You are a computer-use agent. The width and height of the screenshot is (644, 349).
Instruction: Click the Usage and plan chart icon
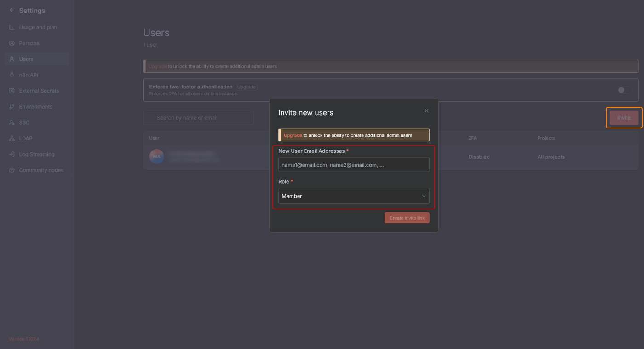12,28
